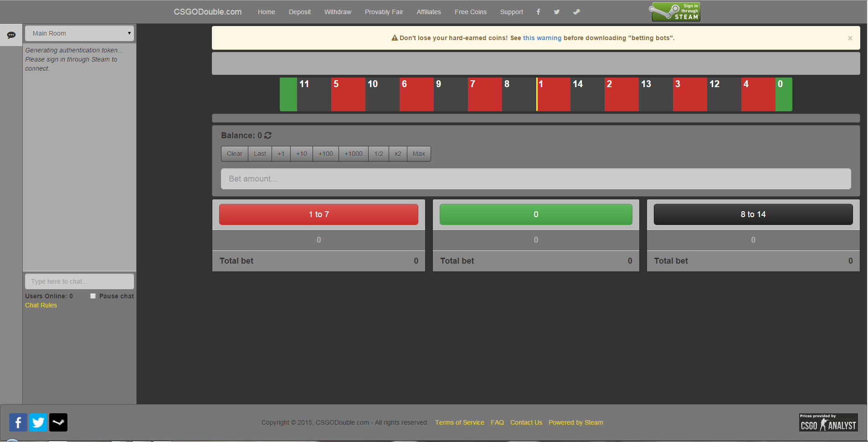This screenshot has width=868, height=442.
Task: Focus the 'Type here to chat' field
Action: coord(79,281)
